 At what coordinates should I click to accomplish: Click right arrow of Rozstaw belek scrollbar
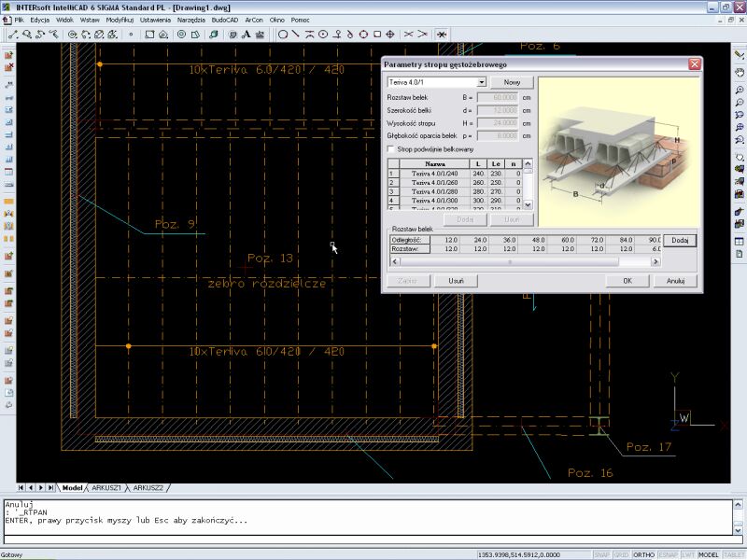click(x=655, y=261)
